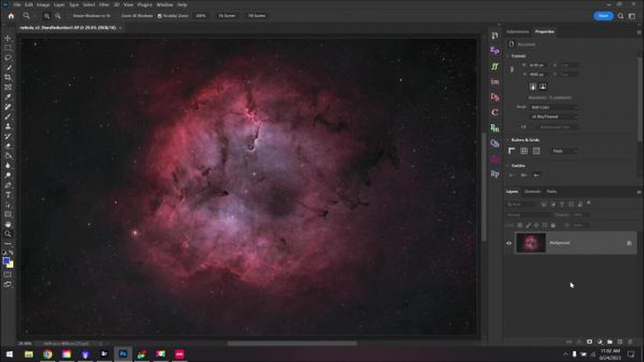Choose the Zoom Out magnifier option
Viewport: 644px width, 362px height.
tap(58, 16)
